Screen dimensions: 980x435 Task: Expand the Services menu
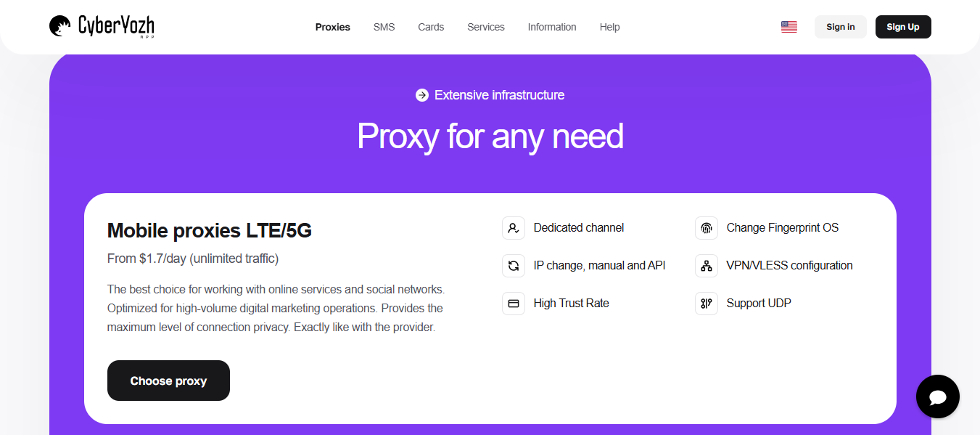tap(486, 27)
